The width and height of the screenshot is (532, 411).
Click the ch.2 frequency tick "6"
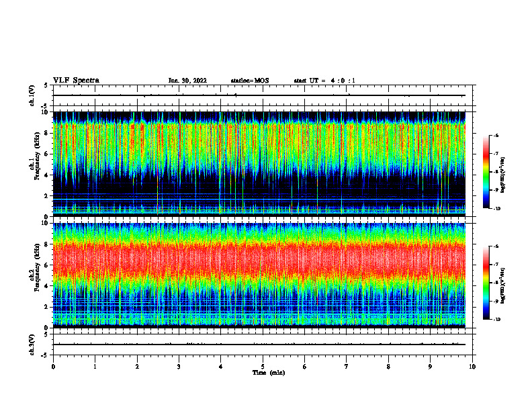[x=47, y=265]
